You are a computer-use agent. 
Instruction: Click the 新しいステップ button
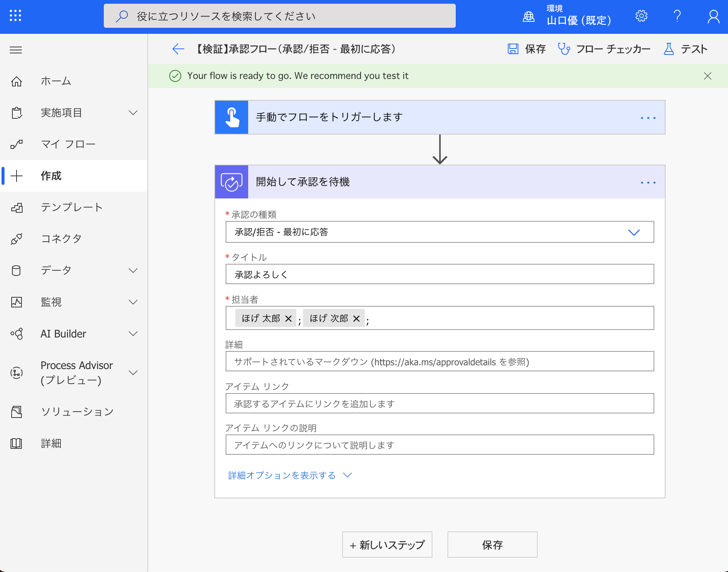387,544
